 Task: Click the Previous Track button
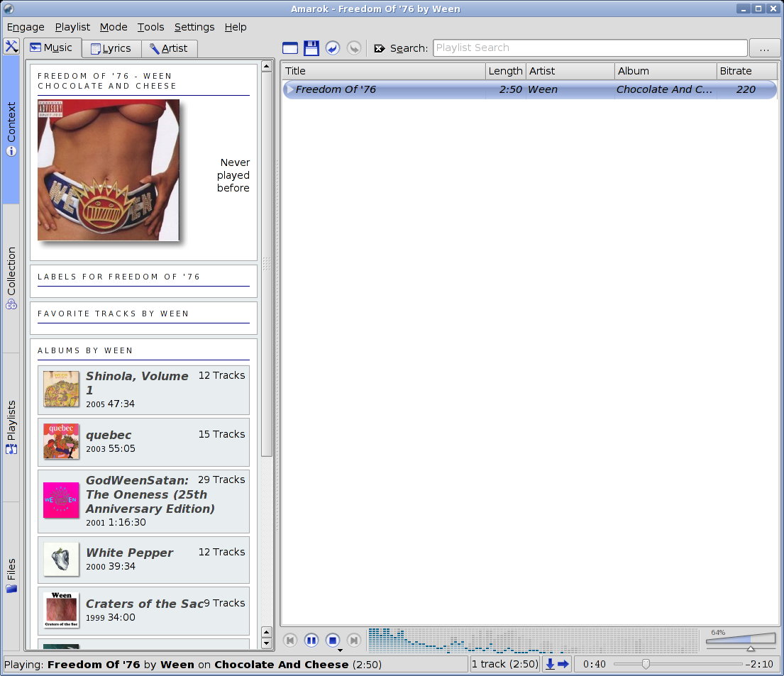point(290,640)
